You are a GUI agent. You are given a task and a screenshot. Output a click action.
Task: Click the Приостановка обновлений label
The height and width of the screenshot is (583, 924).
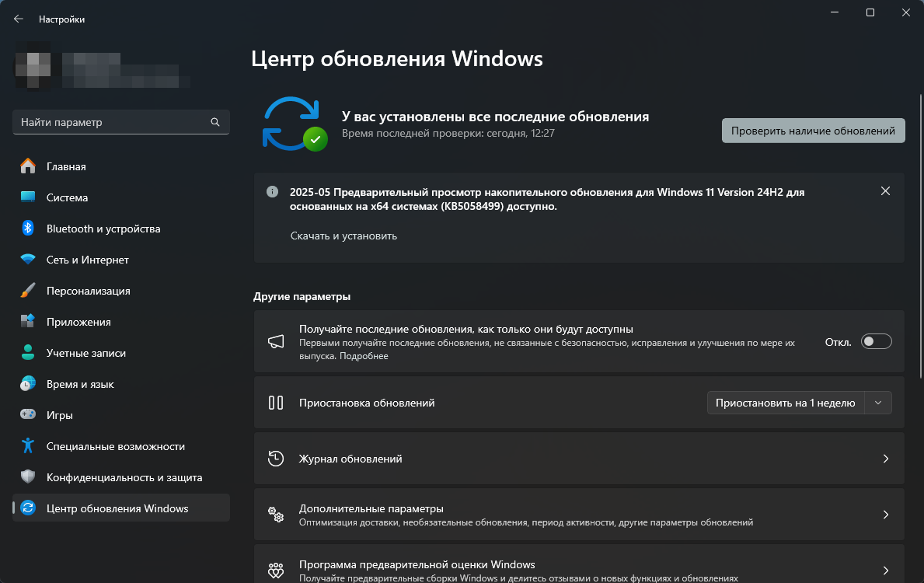367,403
